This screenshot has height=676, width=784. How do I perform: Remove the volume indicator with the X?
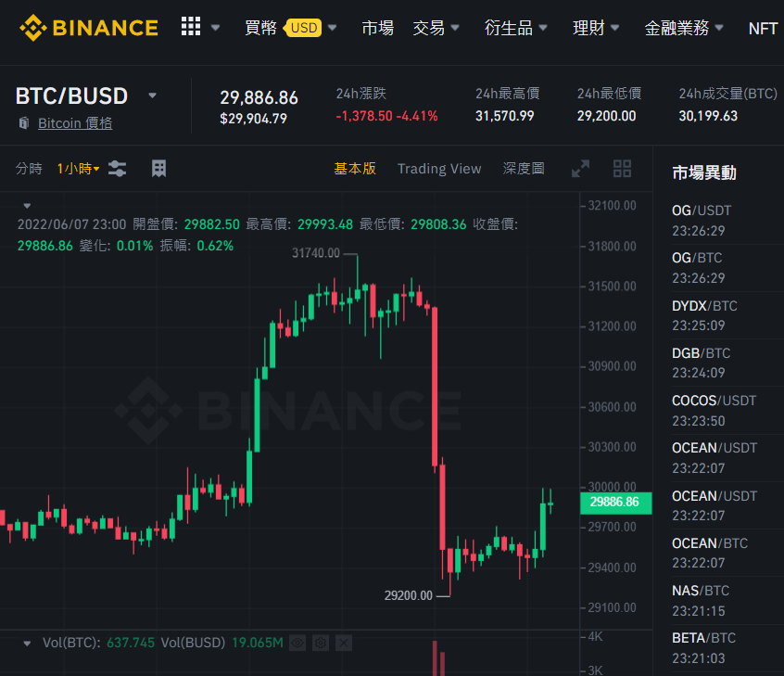344,643
